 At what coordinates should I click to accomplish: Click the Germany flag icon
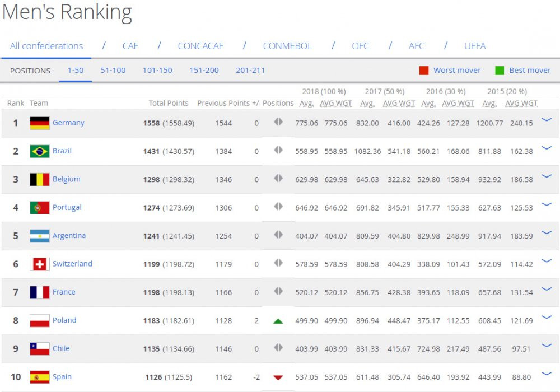pyautogui.click(x=39, y=123)
